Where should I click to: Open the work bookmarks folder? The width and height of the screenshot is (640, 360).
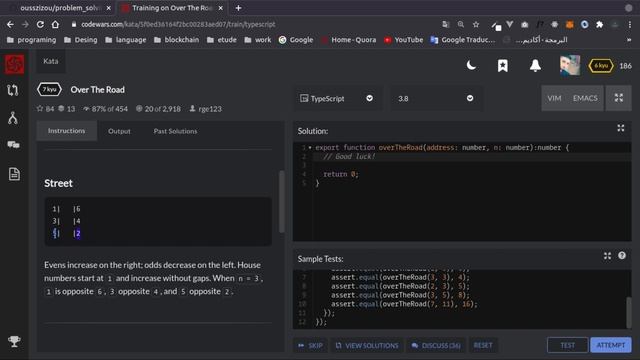[258, 40]
